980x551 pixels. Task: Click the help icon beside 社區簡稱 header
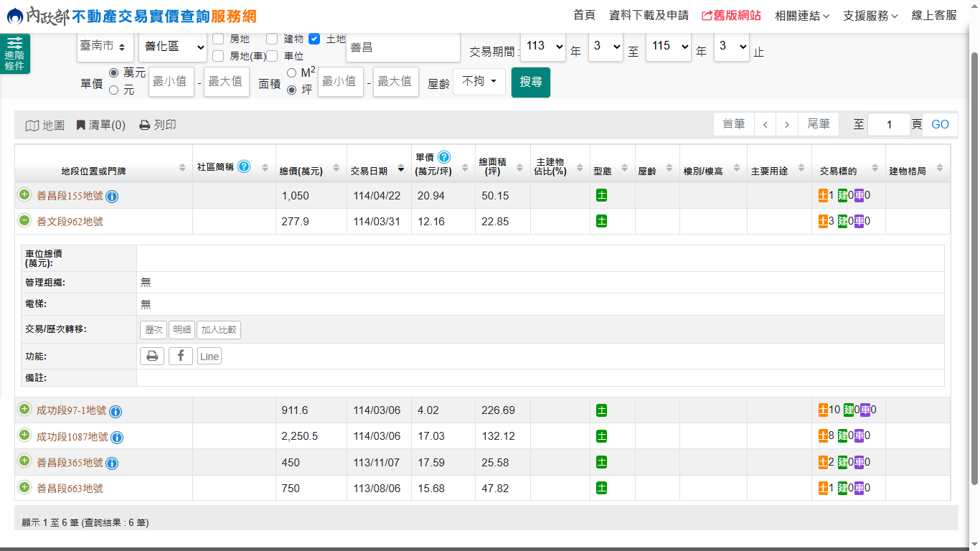244,166
